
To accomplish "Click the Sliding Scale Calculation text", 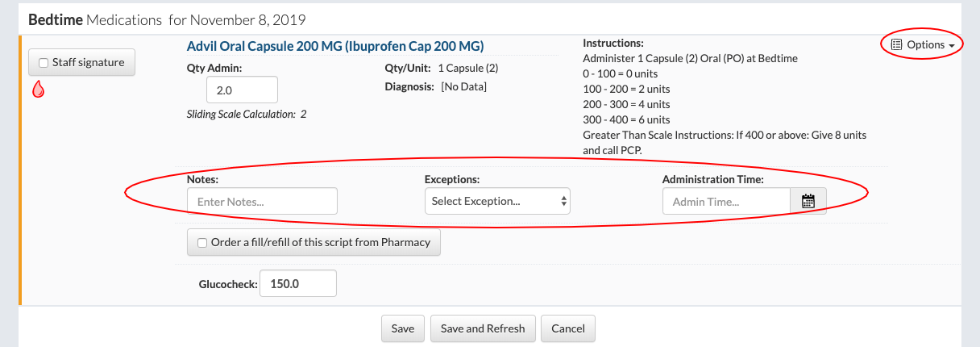I will (246, 115).
